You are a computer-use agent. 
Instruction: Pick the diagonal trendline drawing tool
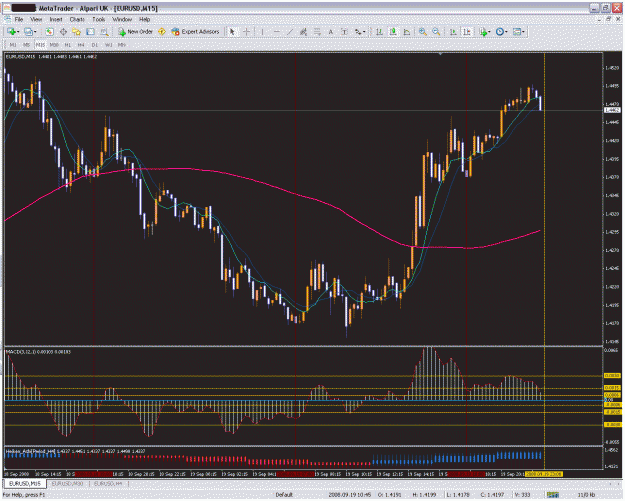pyautogui.click(x=290, y=32)
